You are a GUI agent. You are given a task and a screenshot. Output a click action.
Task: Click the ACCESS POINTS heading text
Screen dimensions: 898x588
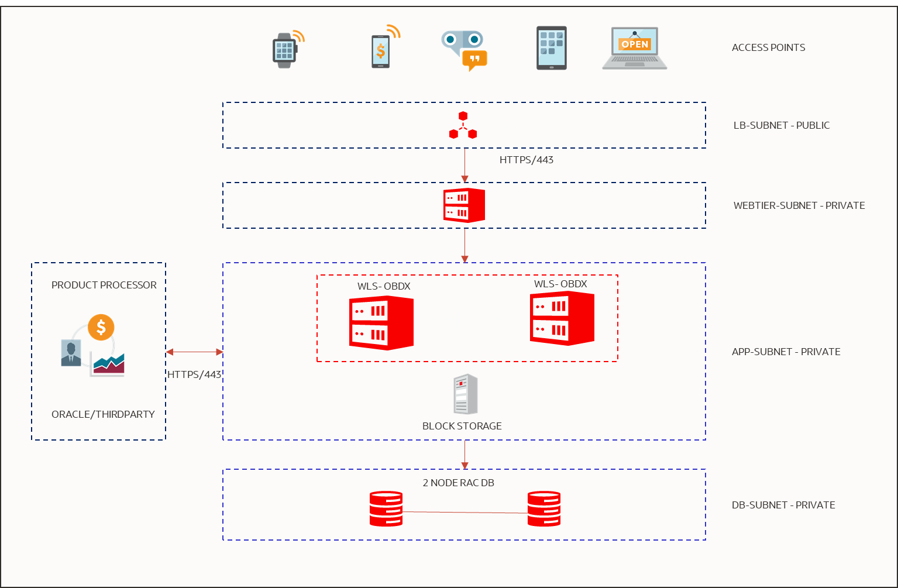[x=768, y=47]
